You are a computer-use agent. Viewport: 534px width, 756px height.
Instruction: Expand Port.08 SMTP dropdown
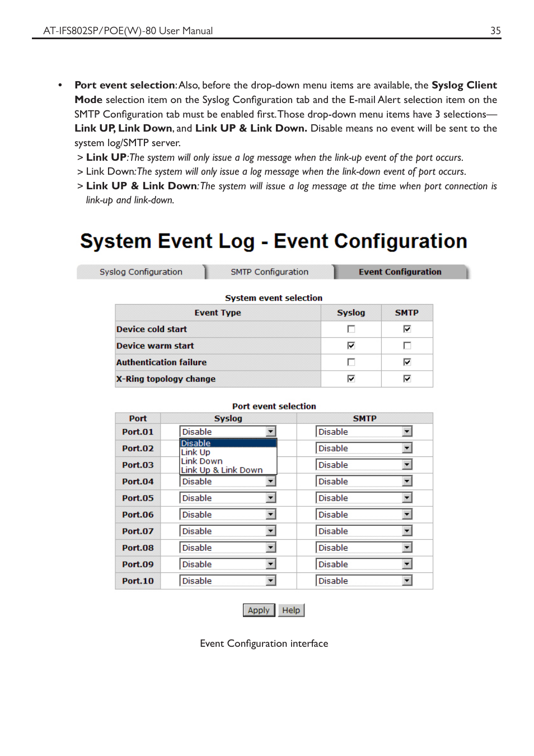click(364, 548)
